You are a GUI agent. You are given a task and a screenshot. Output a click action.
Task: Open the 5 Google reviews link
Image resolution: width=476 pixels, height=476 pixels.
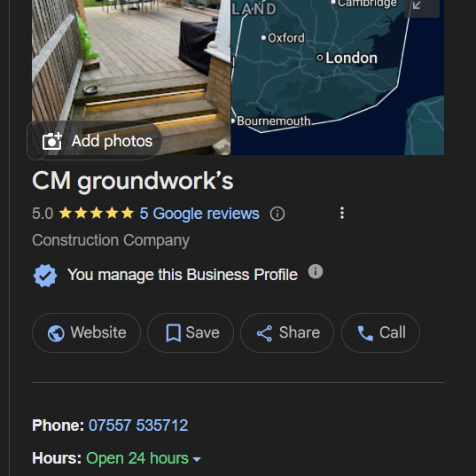pyautogui.click(x=199, y=214)
